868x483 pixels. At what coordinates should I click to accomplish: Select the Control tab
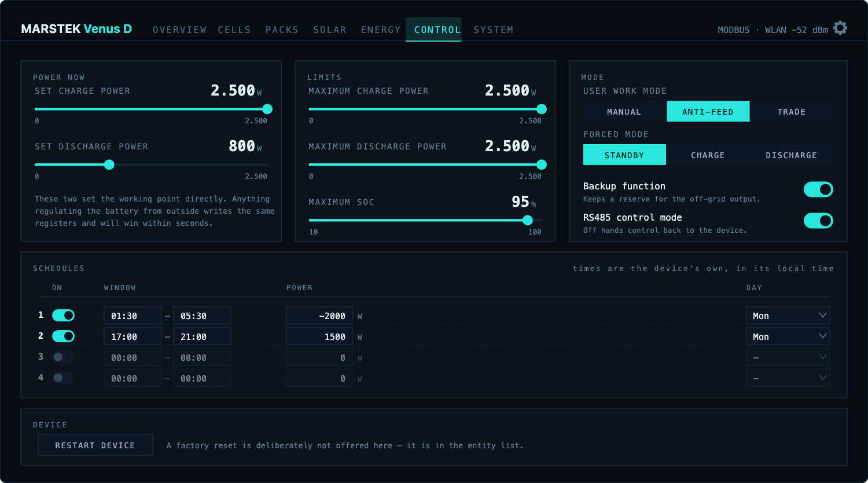(433, 30)
